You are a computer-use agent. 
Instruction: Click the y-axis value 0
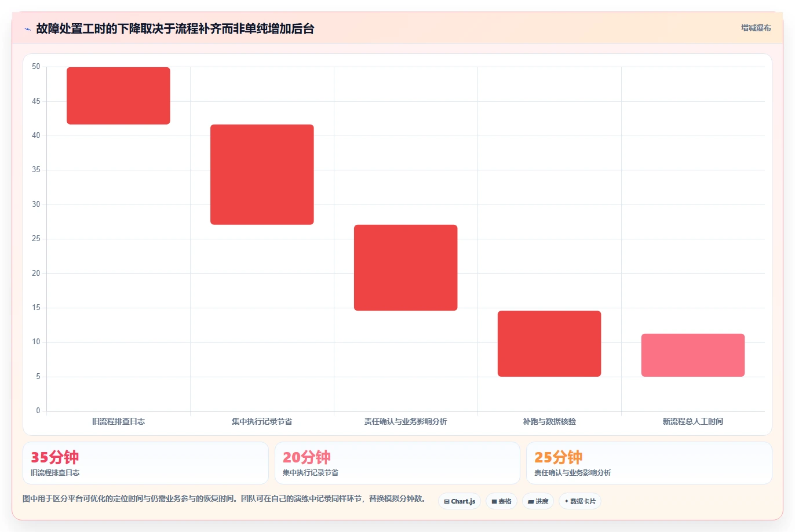coord(38,411)
